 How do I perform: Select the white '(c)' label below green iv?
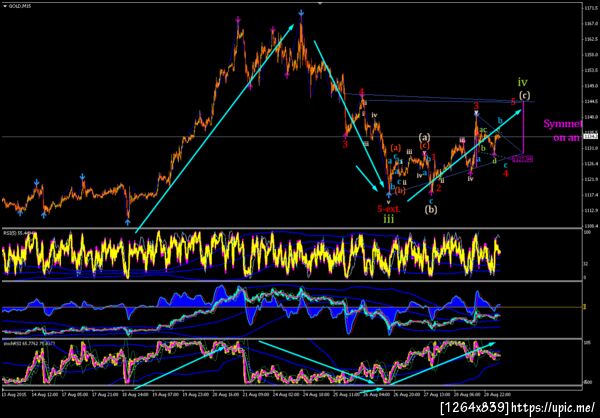[524, 95]
